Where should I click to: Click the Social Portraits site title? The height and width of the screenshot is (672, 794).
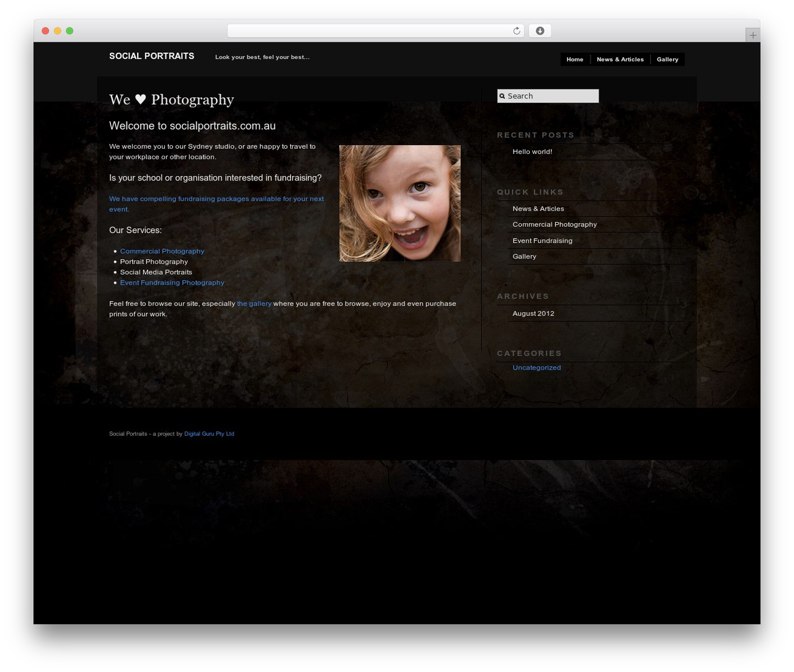click(x=151, y=56)
